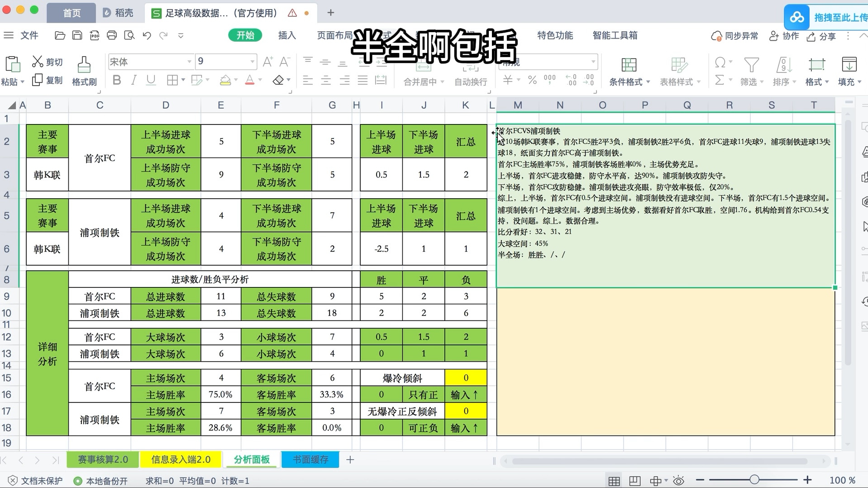Screen dimensions: 868x488
Task: Click the fill color bucket icon
Action: pos(225,81)
